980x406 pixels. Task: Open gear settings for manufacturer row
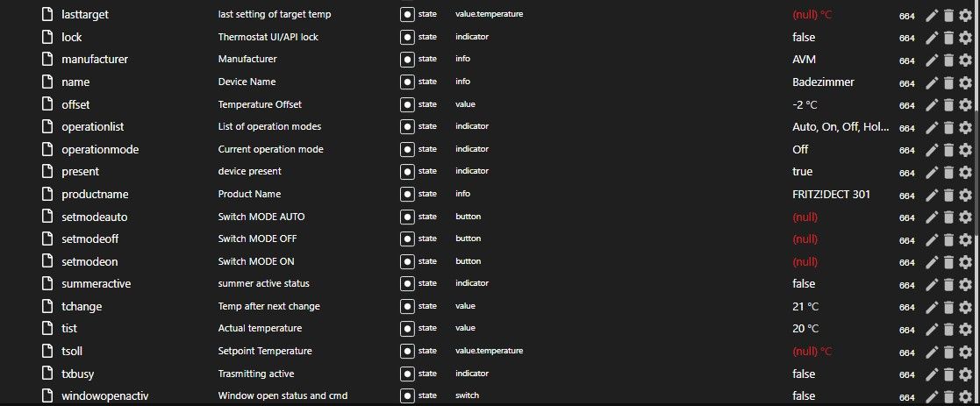click(x=965, y=60)
